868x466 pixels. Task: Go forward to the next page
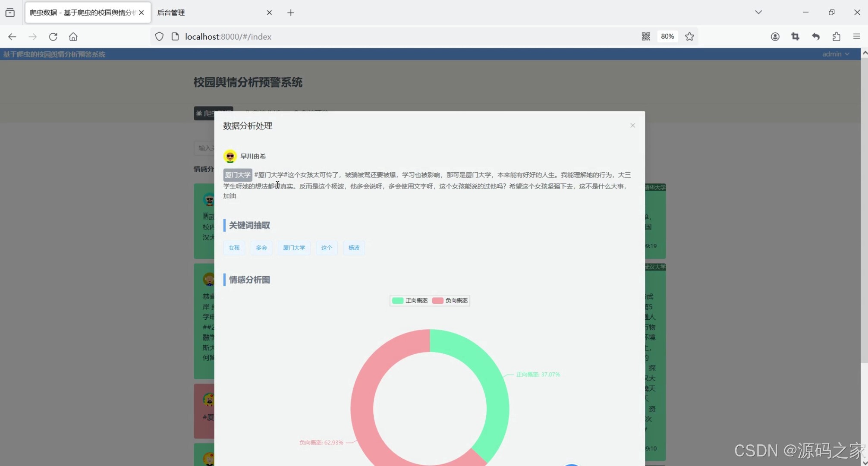tap(33, 37)
